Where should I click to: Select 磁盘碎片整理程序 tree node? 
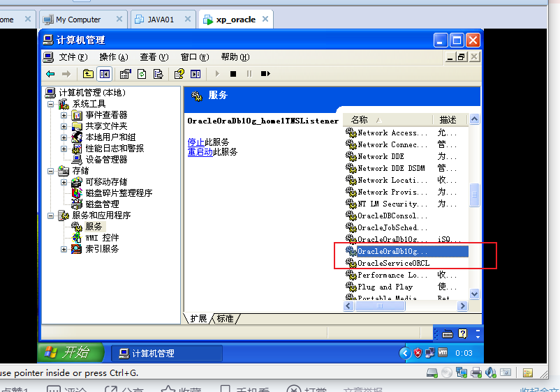(119, 193)
